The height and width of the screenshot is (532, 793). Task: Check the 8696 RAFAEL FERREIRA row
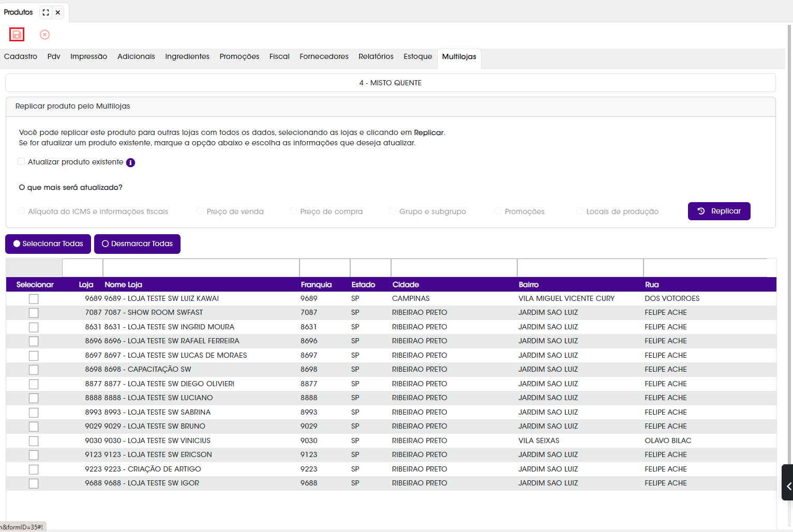pyautogui.click(x=34, y=341)
